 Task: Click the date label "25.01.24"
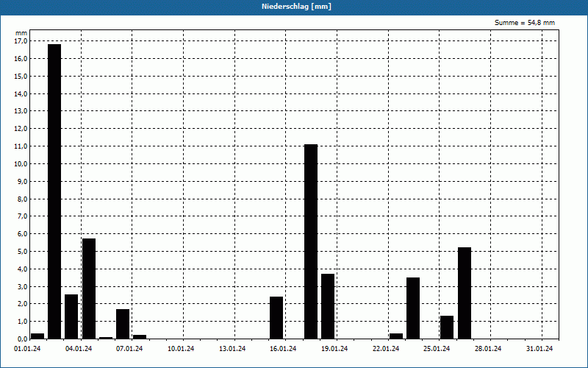tap(437, 349)
